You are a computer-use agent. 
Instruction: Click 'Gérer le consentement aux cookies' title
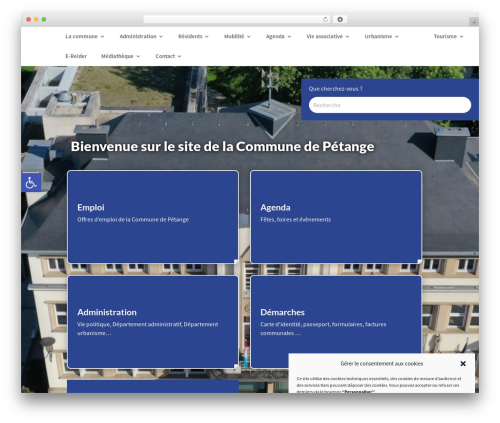[382, 364]
